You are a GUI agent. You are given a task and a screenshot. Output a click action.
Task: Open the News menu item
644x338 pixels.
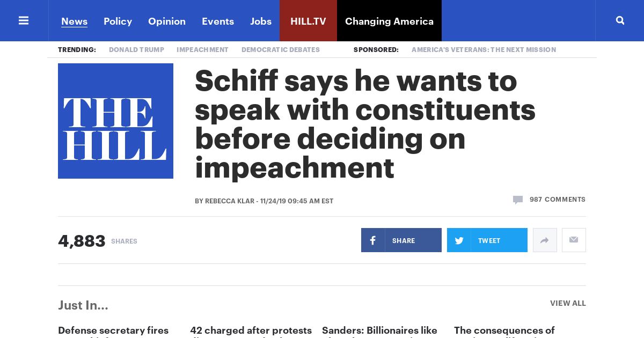(74, 21)
